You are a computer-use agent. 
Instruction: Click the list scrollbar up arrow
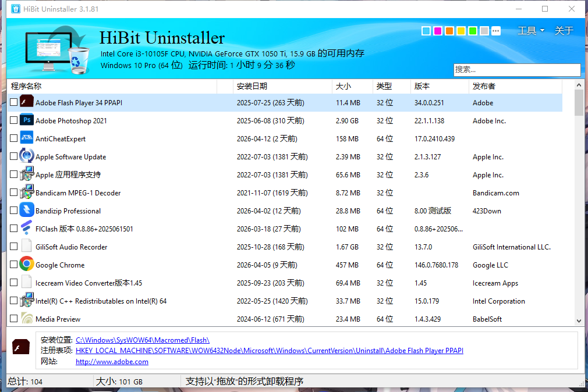pyautogui.click(x=579, y=85)
